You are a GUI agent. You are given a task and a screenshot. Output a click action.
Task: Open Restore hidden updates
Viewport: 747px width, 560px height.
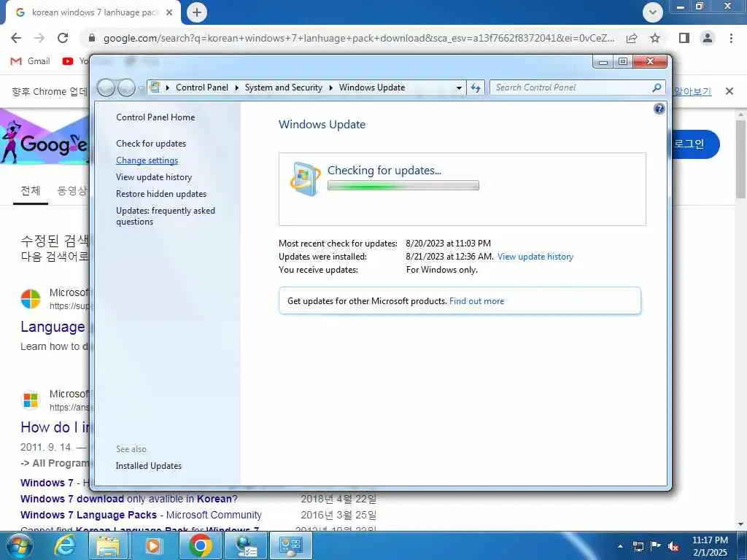click(x=161, y=194)
